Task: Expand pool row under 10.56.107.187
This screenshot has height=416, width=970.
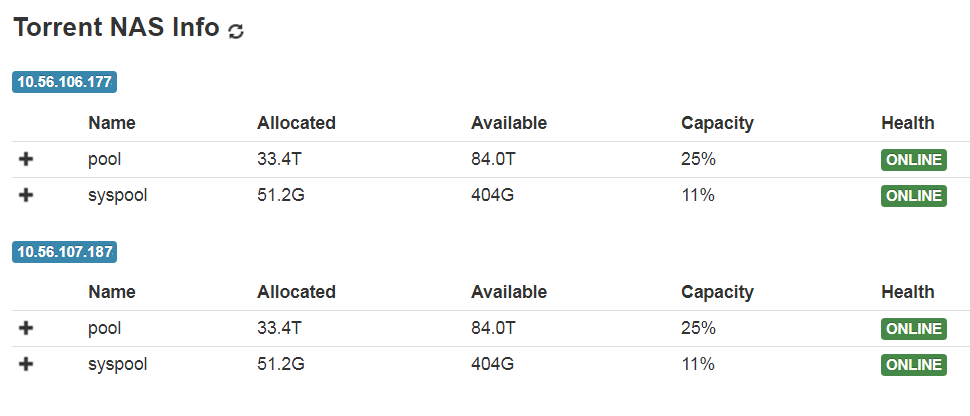Action: click(x=26, y=328)
